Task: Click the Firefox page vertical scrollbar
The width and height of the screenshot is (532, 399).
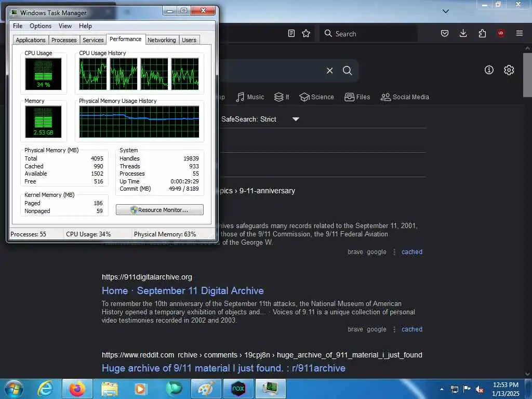Action: [527, 75]
